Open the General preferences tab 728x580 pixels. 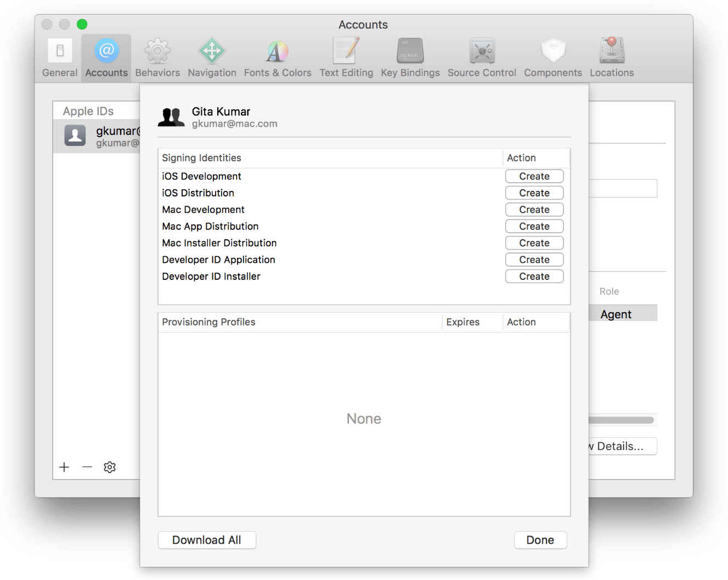59,57
